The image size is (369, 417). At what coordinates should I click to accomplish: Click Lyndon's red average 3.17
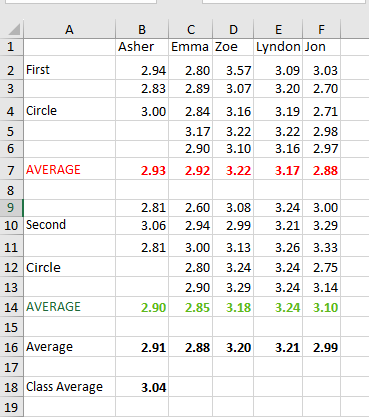[278, 170]
